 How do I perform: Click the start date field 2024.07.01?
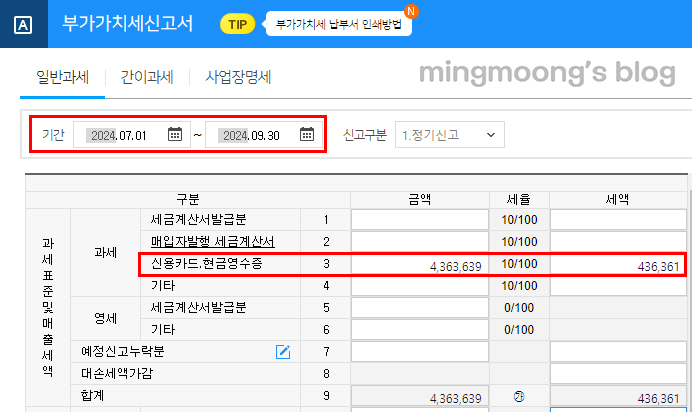click(x=132, y=135)
